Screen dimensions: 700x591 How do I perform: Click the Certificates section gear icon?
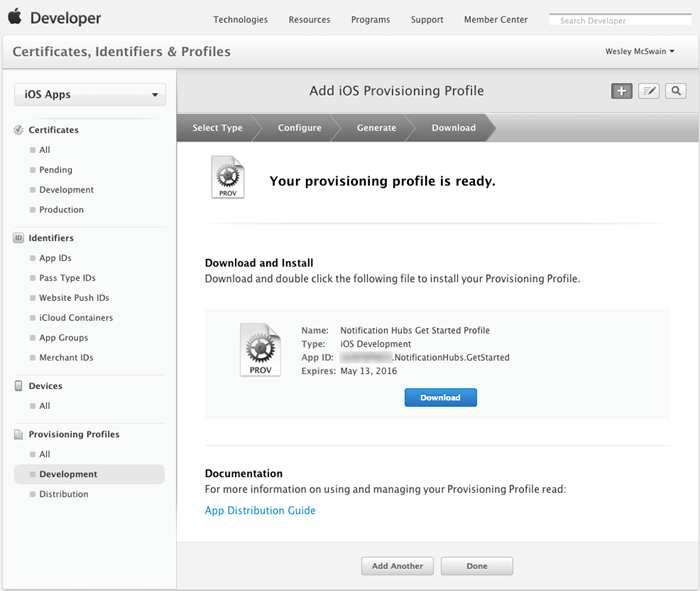click(x=18, y=130)
